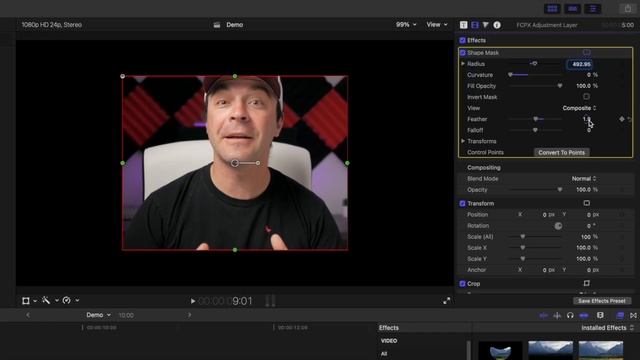The width and height of the screenshot is (640, 360).
Task: Toggle the skimming icon in timeline toolbar
Action: pyautogui.click(x=543, y=315)
